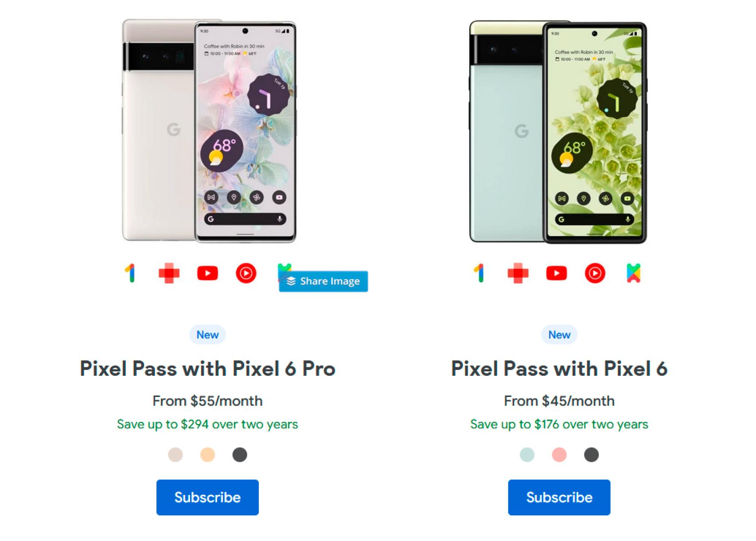Click the Google Play Pass icon under Pixel 6
The width and height of the screenshot is (756, 541).
pyautogui.click(x=634, y=273)
